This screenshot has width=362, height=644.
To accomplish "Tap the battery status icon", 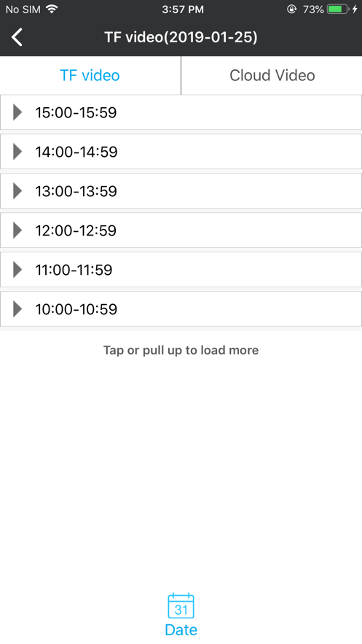I will pyautogui.click(x=338, y=9).
